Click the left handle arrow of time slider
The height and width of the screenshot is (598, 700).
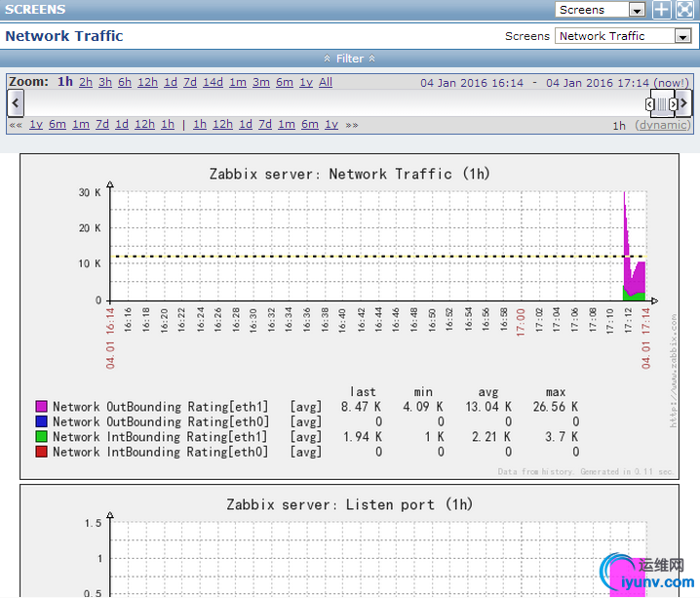tap(650, 103)
